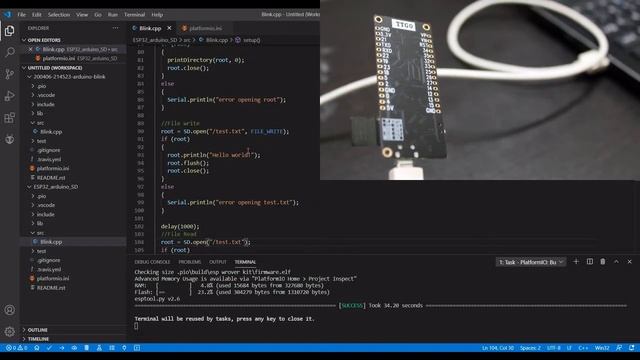
Task: Open the terminal selector dropdown 'Task - PlatformIO'
Action: (x=531, y=262)
